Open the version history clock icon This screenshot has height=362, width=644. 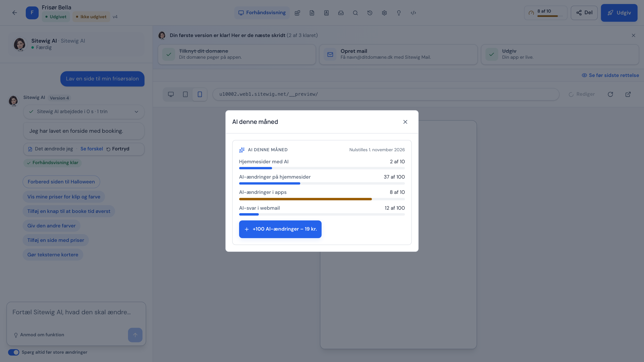370,13
